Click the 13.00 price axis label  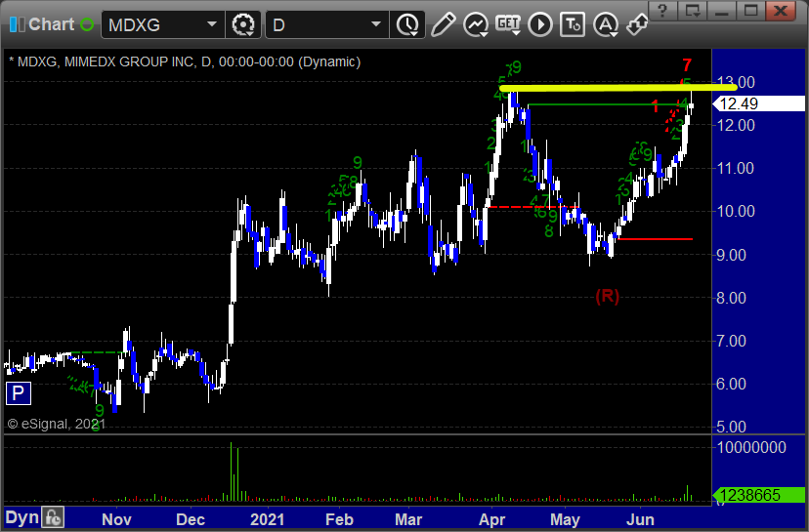736,82
